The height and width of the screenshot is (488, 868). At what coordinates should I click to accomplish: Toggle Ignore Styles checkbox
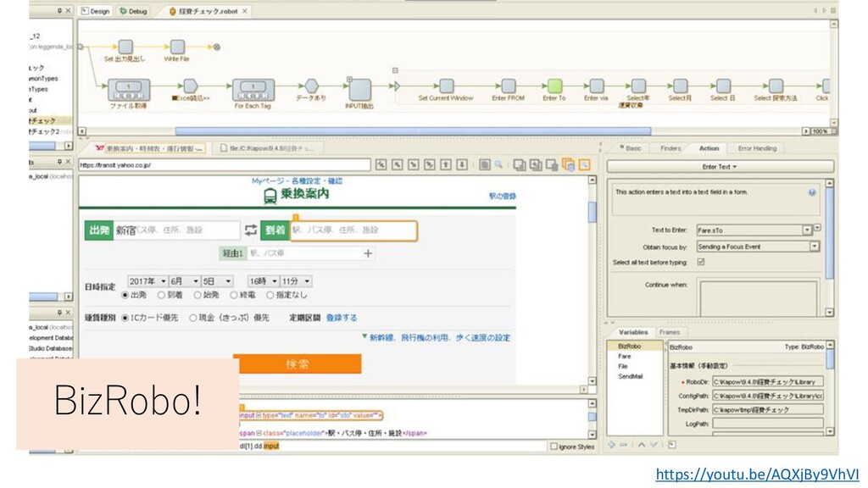tap(554, 446)
